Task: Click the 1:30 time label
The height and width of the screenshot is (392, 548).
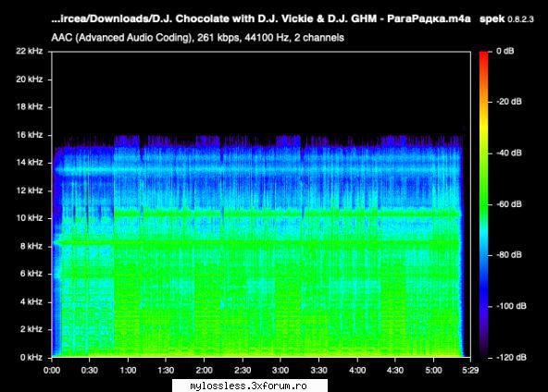Action: pos(166,371)
